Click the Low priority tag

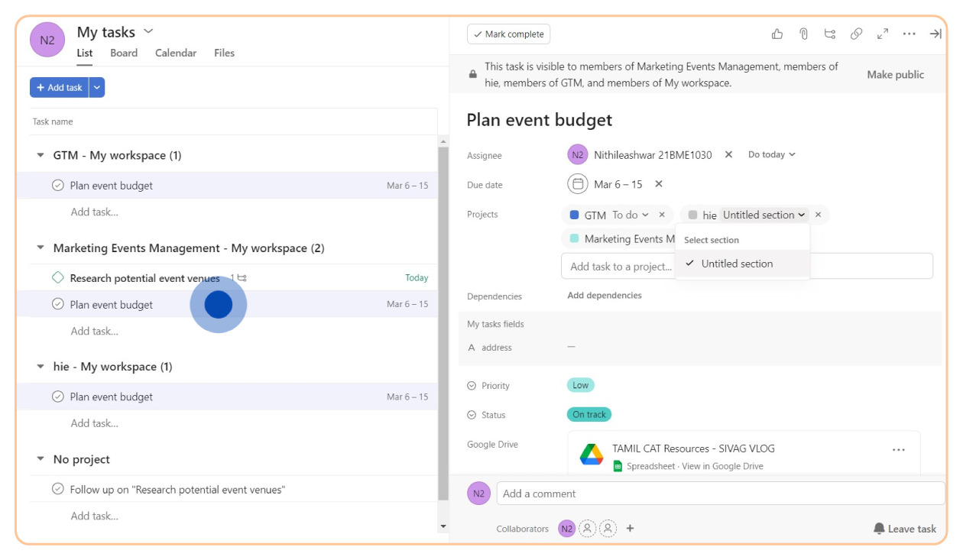point(581,385)
